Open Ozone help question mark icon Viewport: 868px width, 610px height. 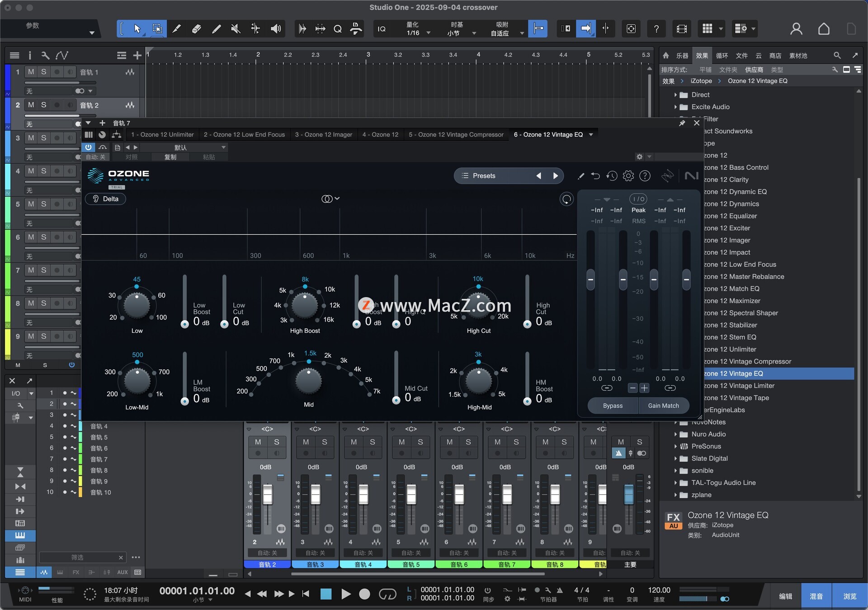[x=645, y=176]
